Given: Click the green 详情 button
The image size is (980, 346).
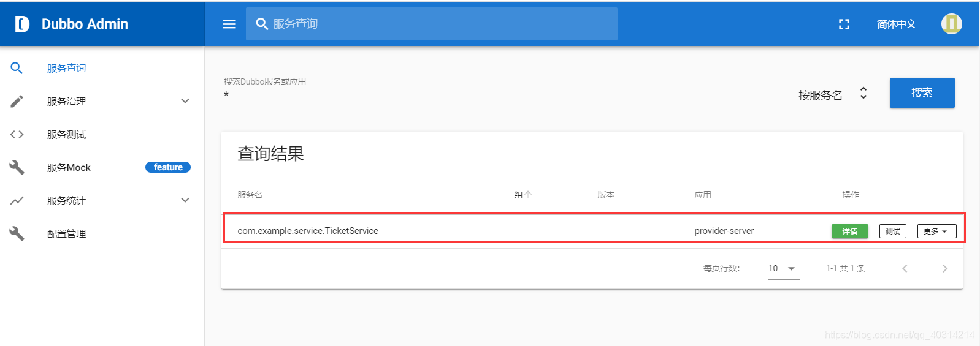Looking at the screenshot, I should [849, 231].
